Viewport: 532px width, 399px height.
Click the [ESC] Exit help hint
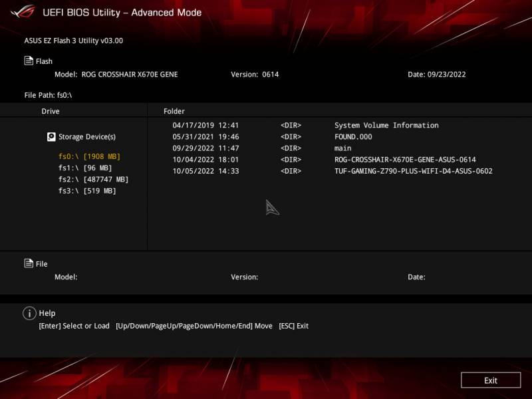coord(293,326)
